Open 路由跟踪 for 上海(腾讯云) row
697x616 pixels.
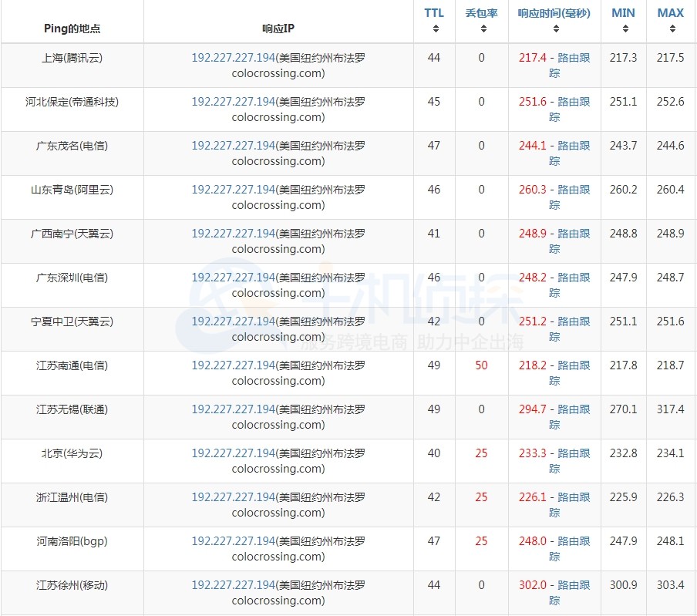pos(574,59)
